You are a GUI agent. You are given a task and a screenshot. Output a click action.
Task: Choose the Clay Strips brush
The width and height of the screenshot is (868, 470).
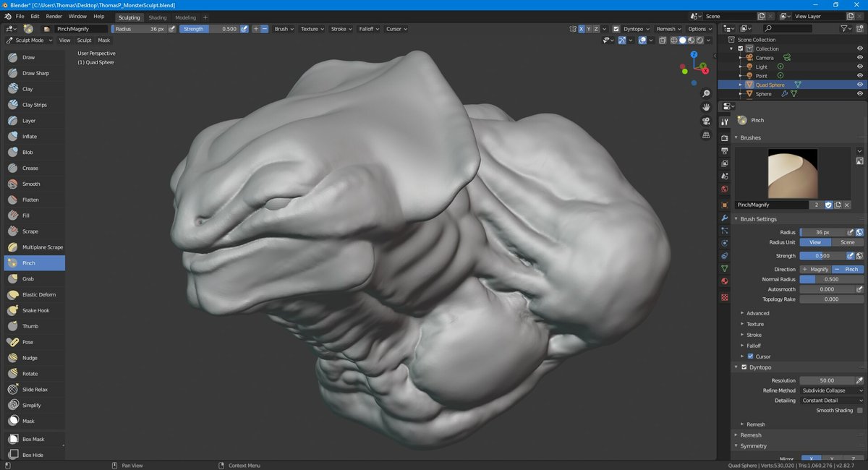pyautogui.click(x=34, y=105)
